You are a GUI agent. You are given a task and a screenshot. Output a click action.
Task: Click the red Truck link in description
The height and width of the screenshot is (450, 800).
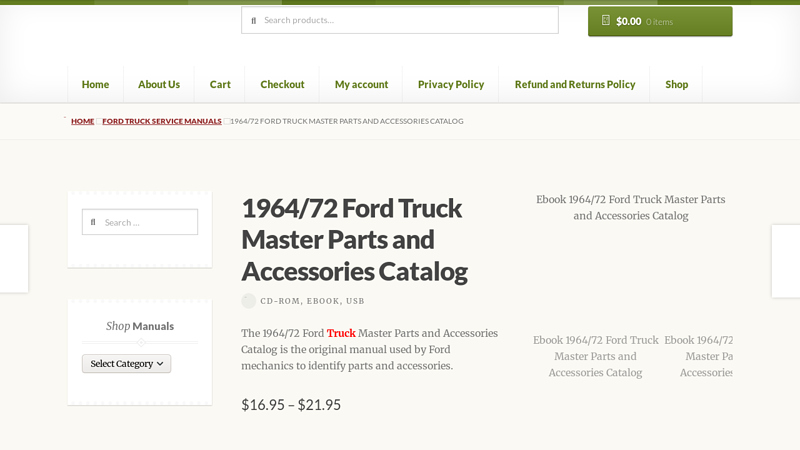(341, 333)
